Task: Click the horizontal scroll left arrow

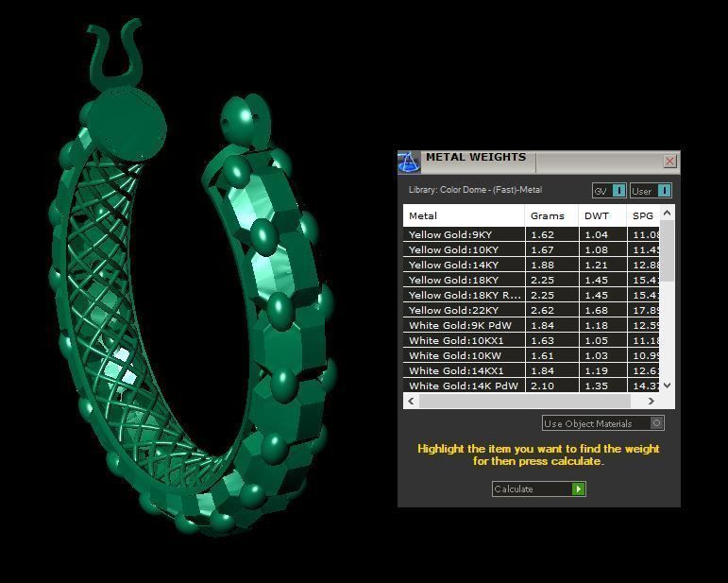Action: tap(411, 401)
